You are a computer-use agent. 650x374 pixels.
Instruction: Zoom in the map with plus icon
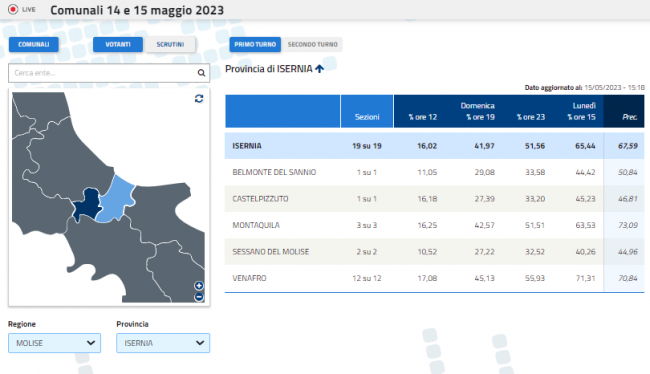(x=199, y=286)
